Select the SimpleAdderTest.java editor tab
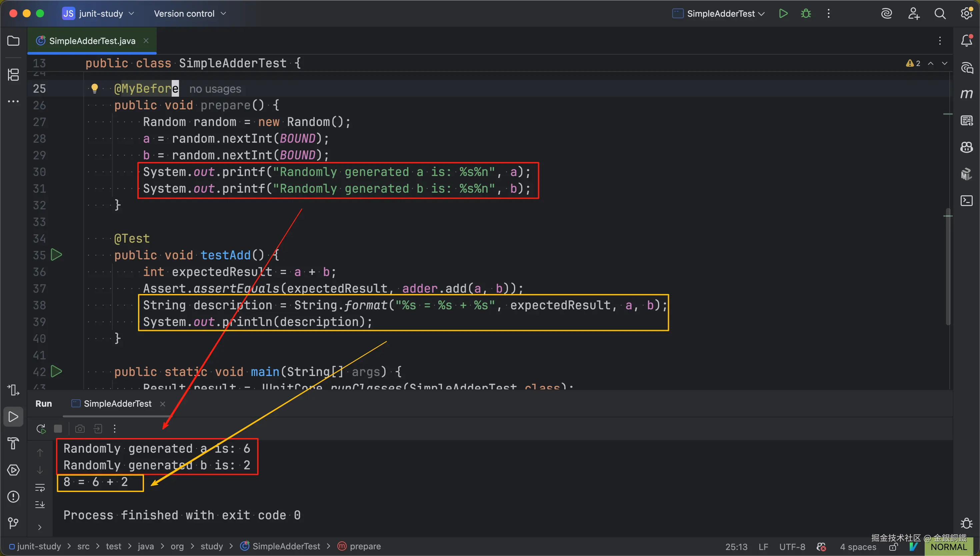 click(92, 41)
